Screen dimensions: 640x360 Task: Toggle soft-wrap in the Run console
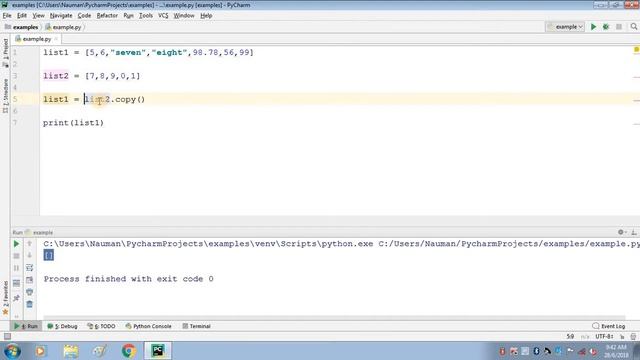pos(29,268)
